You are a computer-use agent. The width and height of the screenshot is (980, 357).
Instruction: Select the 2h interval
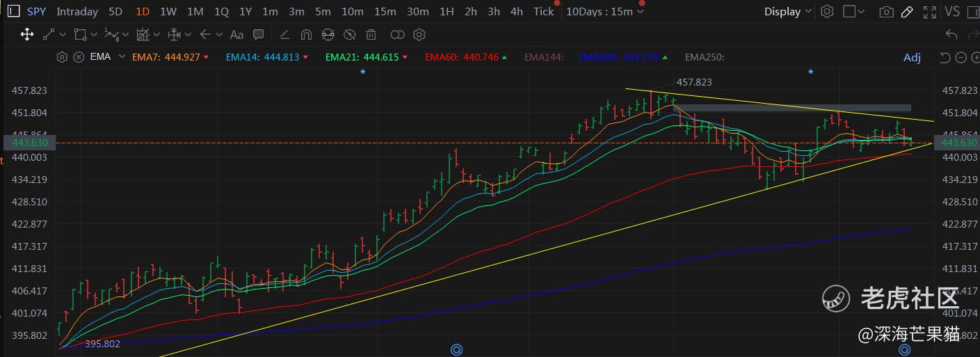pos(471,11)
